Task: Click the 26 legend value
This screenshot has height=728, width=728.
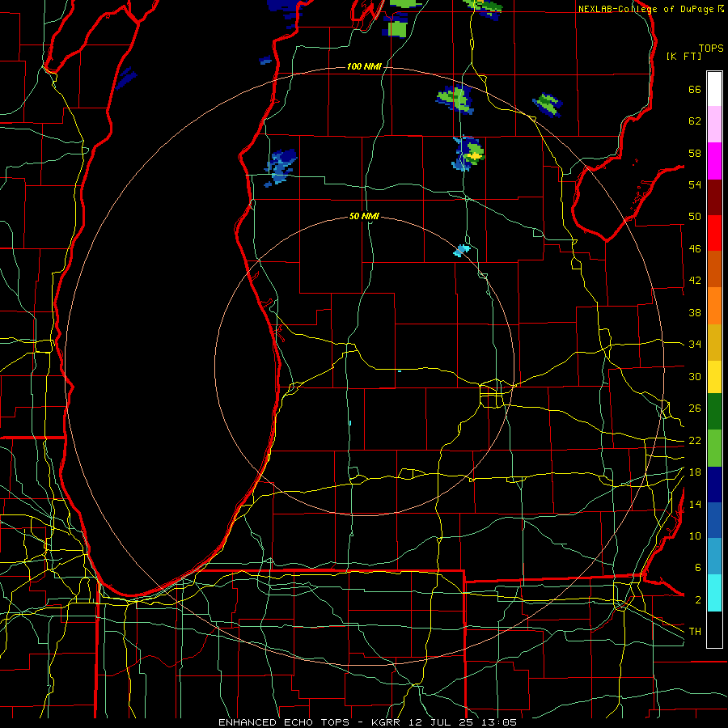Action: click(695, 408)
